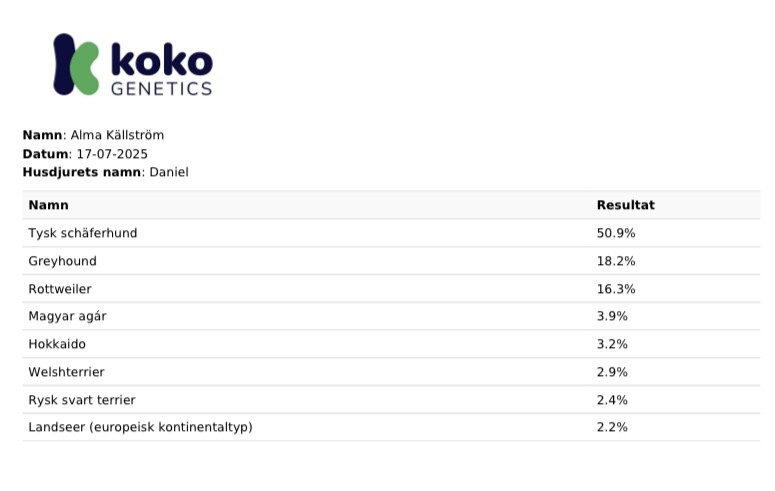The width and height of the screenshot is (775, 491).
Task: Click the 2.2% result value
Action: pos(612,427)
